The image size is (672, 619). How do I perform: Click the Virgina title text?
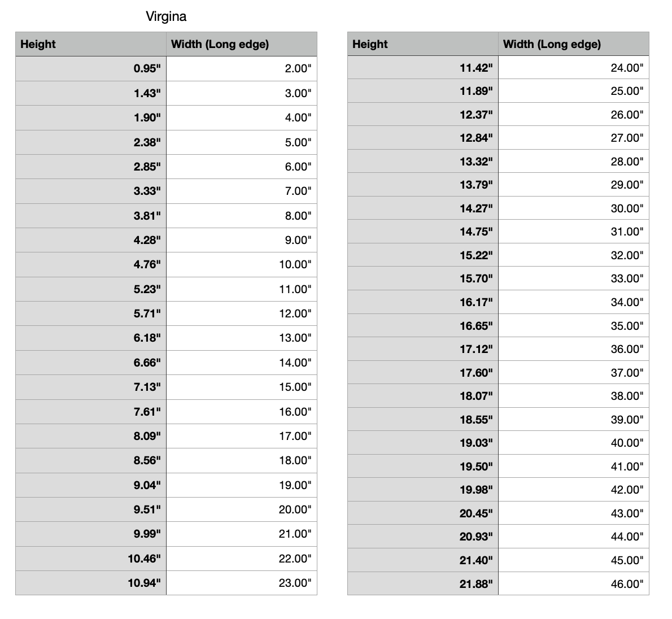point(166,16)
